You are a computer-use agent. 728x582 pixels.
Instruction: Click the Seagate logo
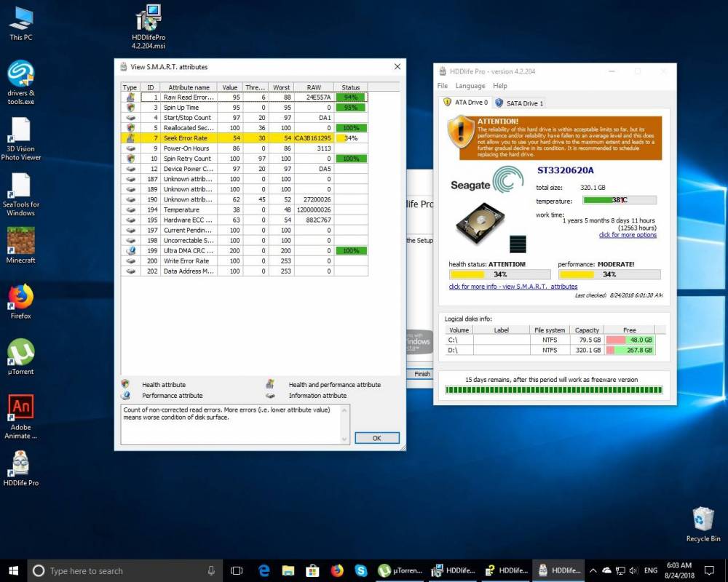click(487, 180)
